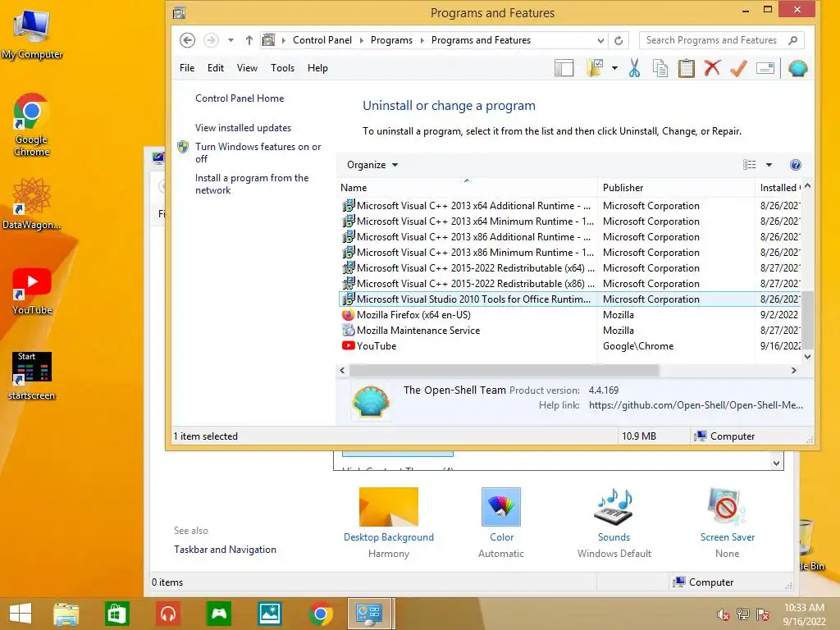Click the Cut scissors toolbar icon
This screenshot has width=840, height=630.
634,69
